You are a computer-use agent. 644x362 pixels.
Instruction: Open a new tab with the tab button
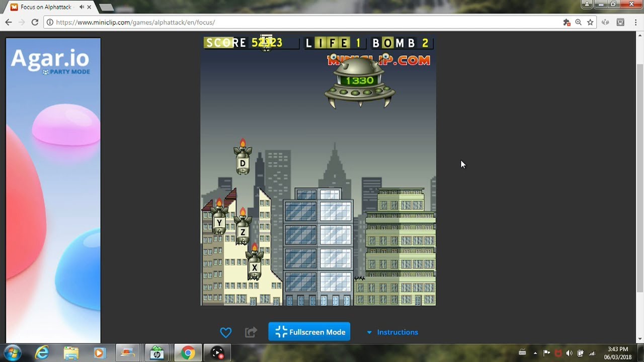(106, 7)
